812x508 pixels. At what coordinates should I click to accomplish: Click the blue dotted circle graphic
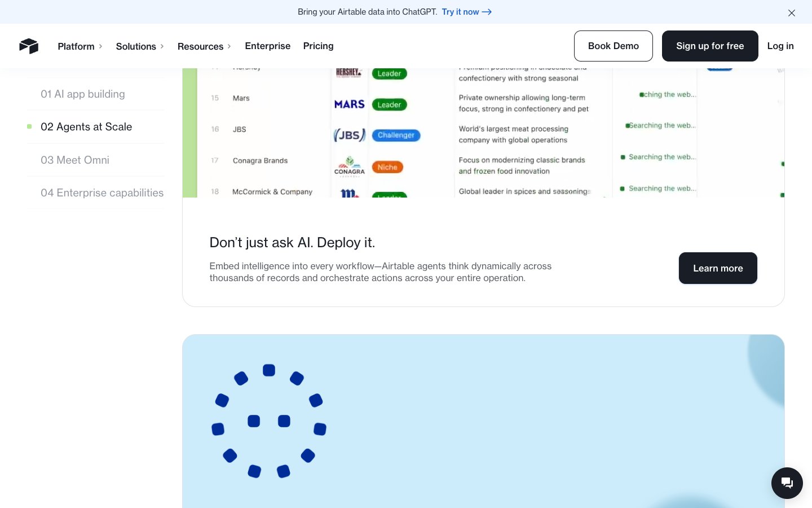point(269,421)
